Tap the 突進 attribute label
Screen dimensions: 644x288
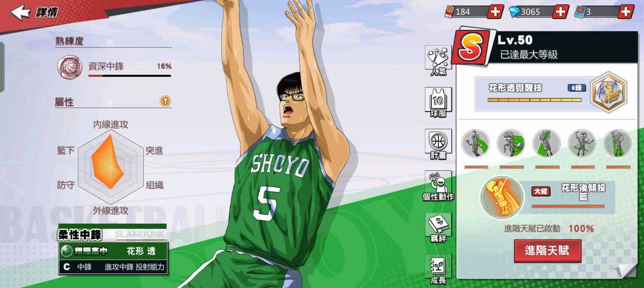tap(155, 150)
